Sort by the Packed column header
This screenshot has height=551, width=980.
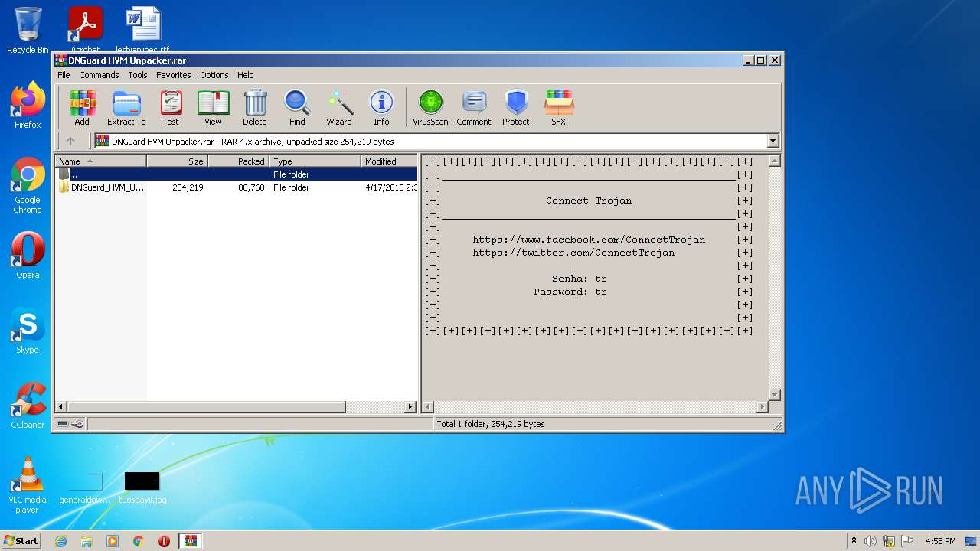pos(238,161)
